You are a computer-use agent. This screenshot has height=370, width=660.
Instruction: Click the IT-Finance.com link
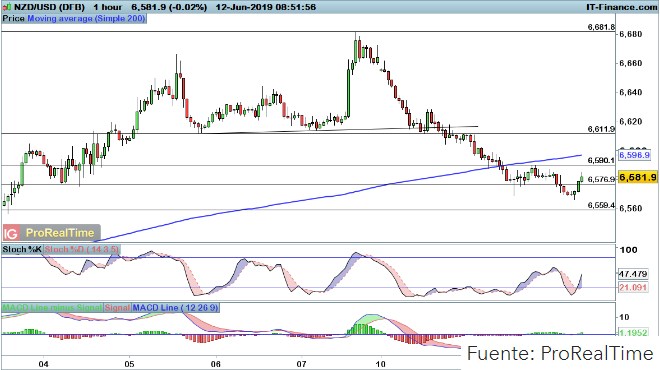[x=621, y=7]
